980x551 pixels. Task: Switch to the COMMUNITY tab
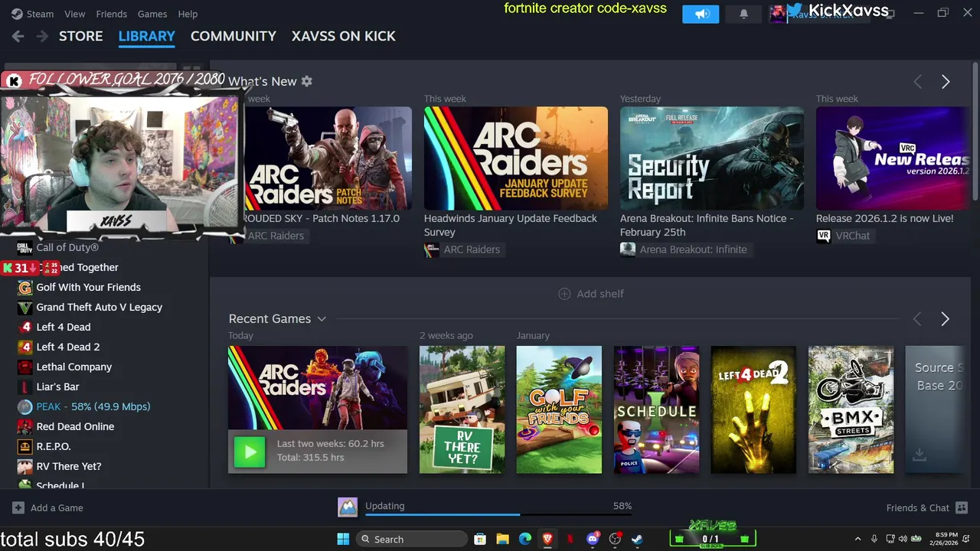[233, 36]
